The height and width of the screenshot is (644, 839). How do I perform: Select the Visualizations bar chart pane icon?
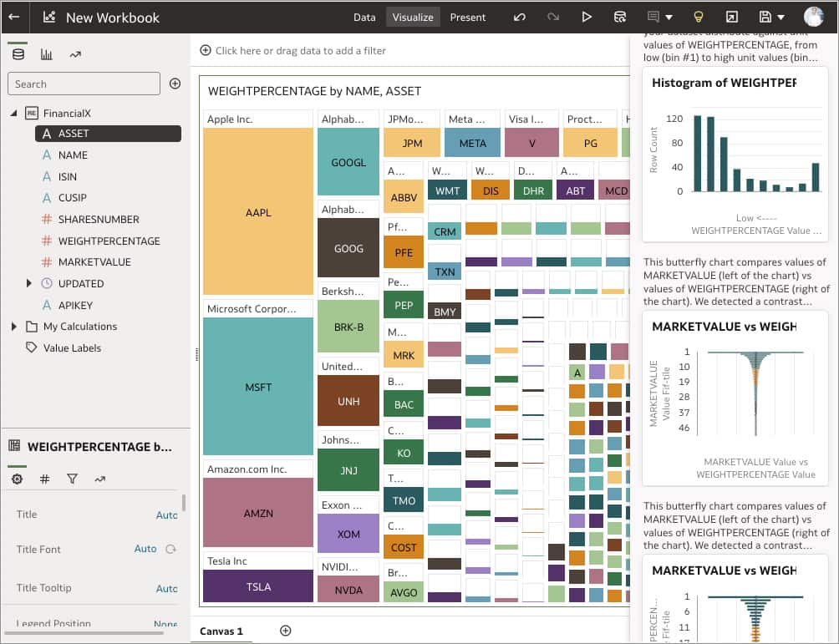pyautogui.click(x=47, y=54)
